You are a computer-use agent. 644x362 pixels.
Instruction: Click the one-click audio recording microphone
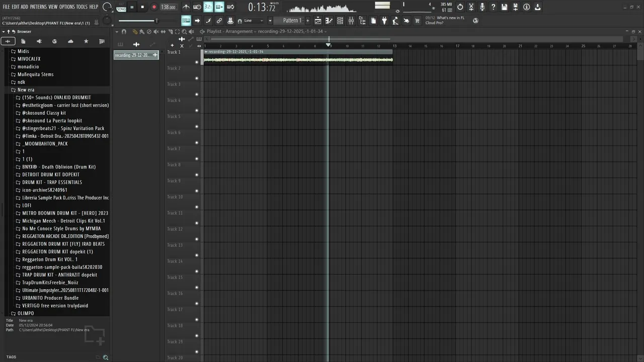coord(482,7)
